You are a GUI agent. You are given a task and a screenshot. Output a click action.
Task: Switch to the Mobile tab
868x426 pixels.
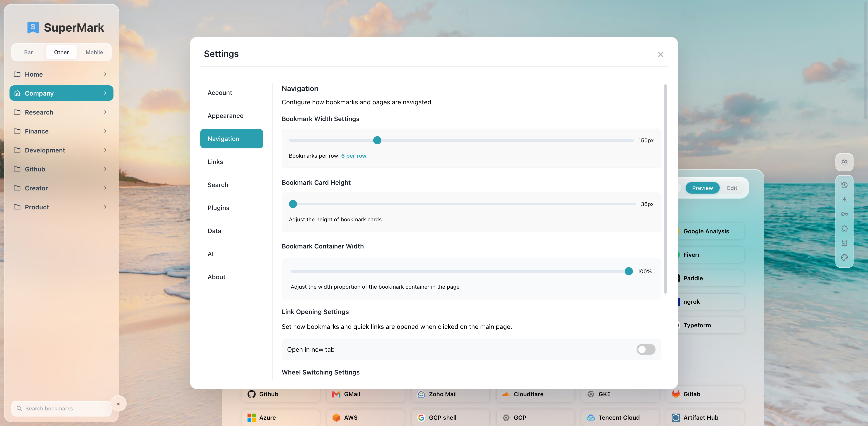click(x=94, y=52)
